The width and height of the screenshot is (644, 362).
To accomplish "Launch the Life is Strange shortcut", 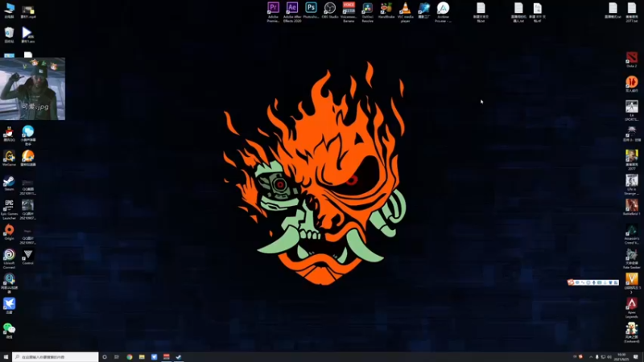I will tap(632, 185).
